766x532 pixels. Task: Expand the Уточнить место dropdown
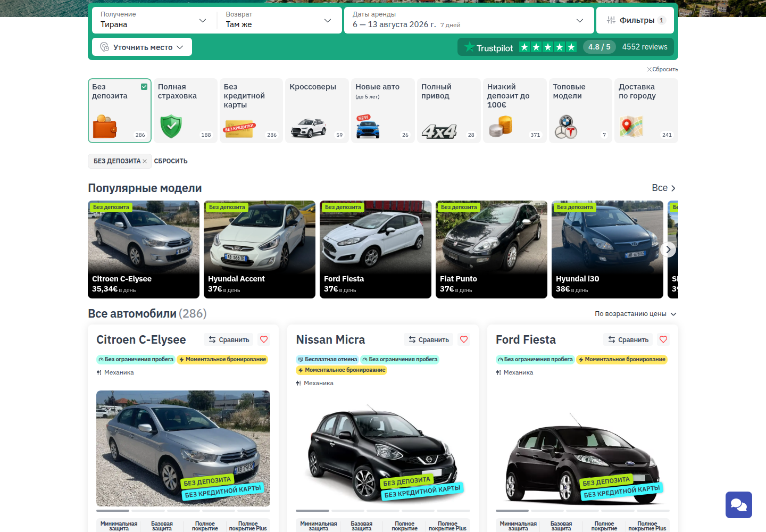(x=142, y=47)
